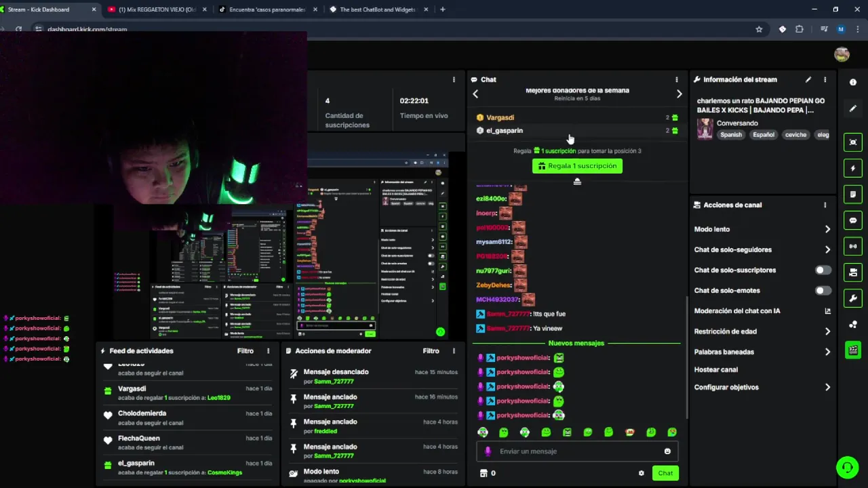
Task: Select the speech bubble sidebar icon
Action: click(x=853, y=220)
